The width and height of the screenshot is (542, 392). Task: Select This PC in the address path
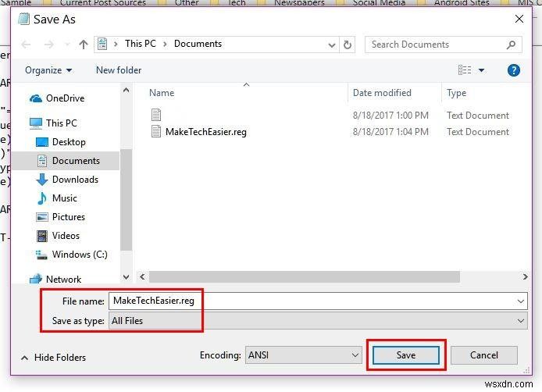coord(141,44)
